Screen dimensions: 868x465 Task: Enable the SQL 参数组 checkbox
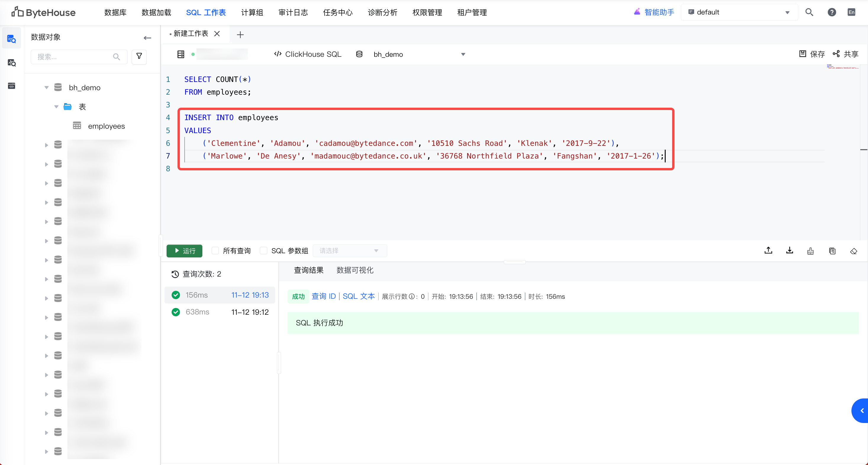(x=264, y=250)
